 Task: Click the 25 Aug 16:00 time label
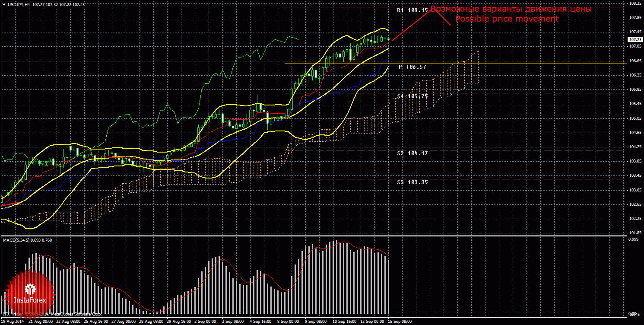[x=96, y=322]
